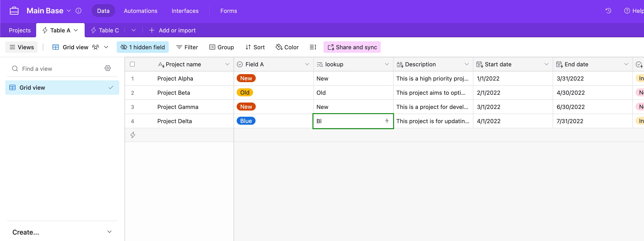644x241 pixels.
Task: Switch to Projects table tab
Action: tap(20, 30)
